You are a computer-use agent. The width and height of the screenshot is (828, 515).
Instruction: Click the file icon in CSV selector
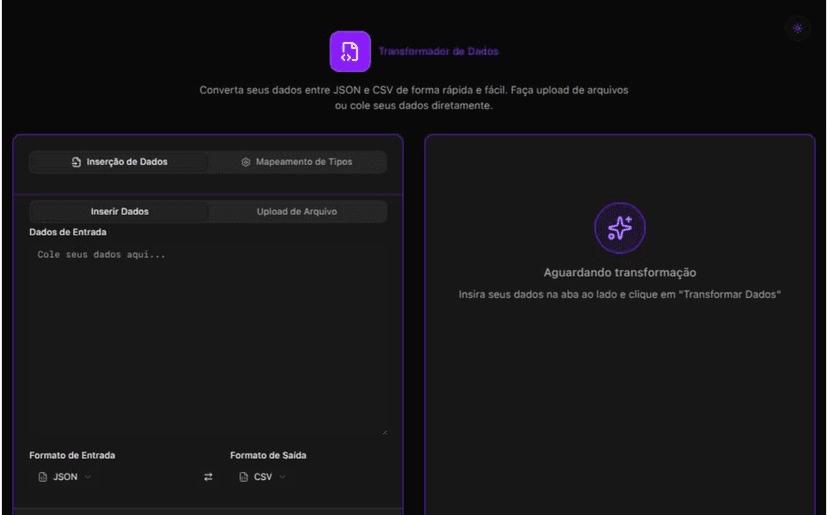tap(243, 477)
